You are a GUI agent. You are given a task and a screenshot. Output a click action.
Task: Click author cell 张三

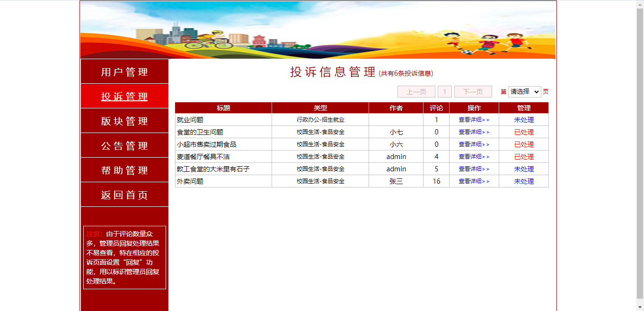pos(396,181)
